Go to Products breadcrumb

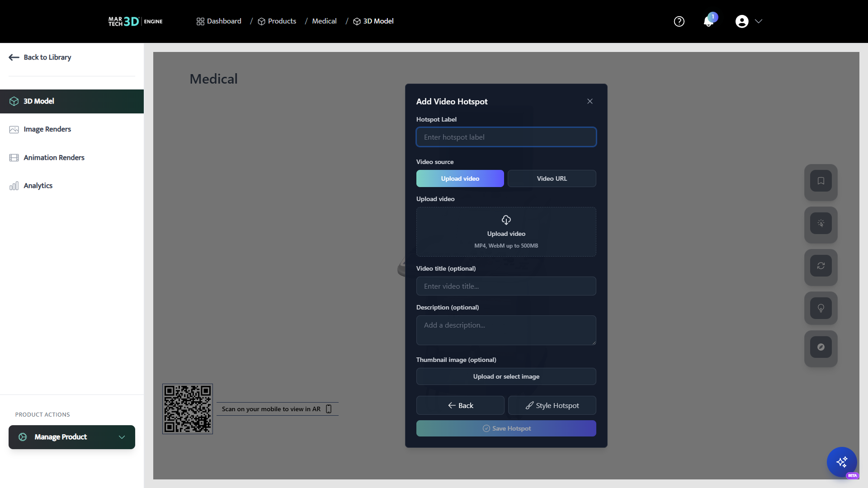coord(277,21)
